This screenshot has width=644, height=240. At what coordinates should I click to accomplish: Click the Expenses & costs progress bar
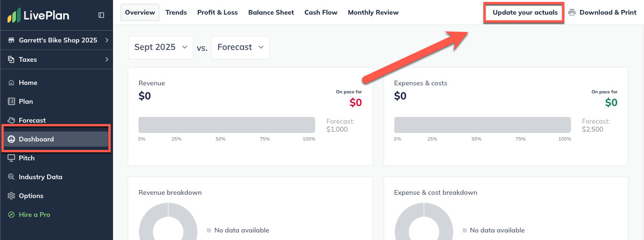(482, 125)
